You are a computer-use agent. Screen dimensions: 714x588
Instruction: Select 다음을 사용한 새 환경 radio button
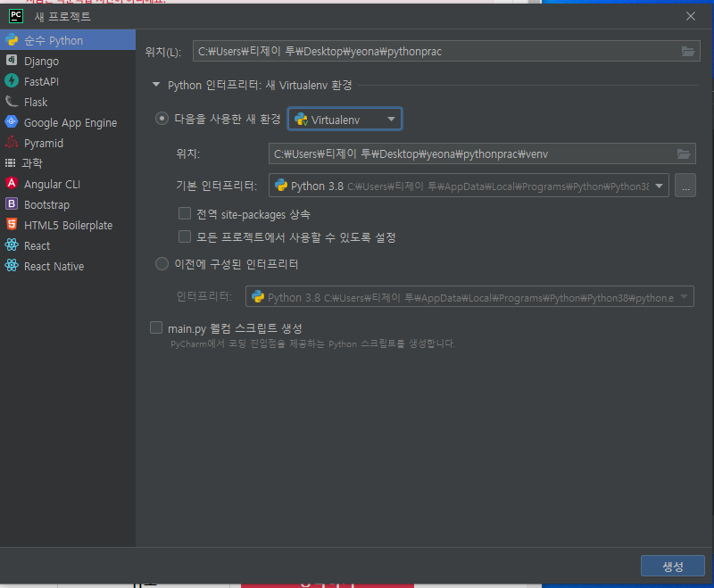[162, 119]
